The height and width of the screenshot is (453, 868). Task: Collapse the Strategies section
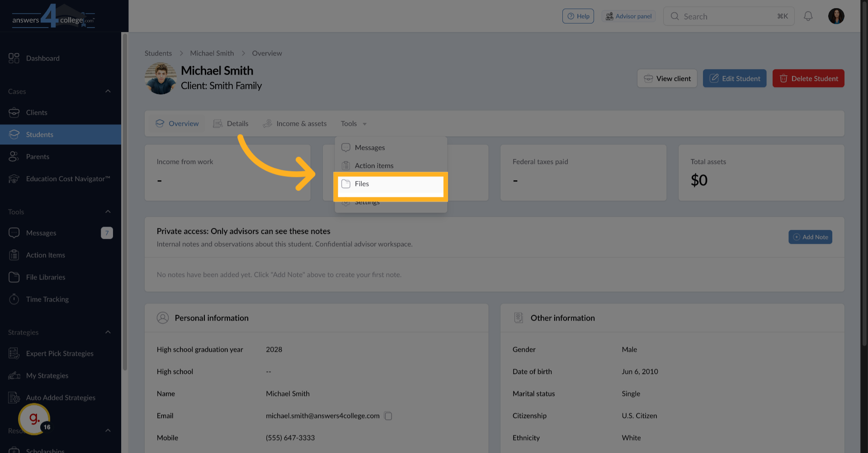coord(108,332)
